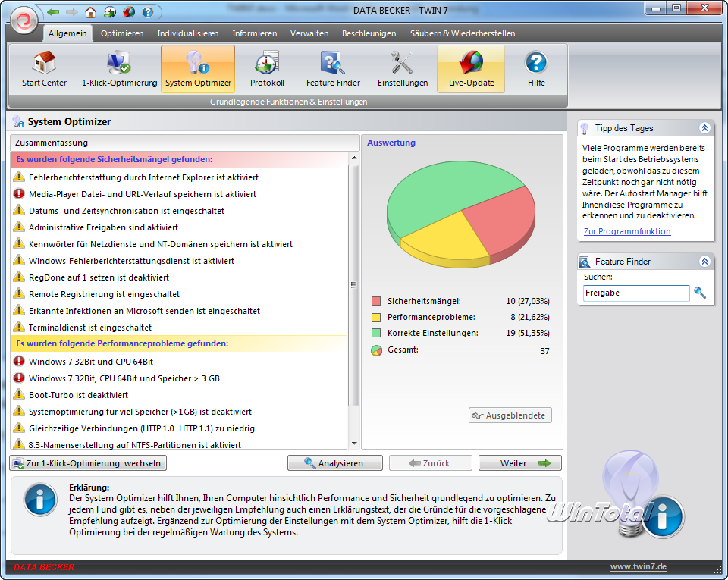Click the yellow Performanceprobleme legend swatch
This screenshot has width=728, height=580.
[x=376, y=318]
